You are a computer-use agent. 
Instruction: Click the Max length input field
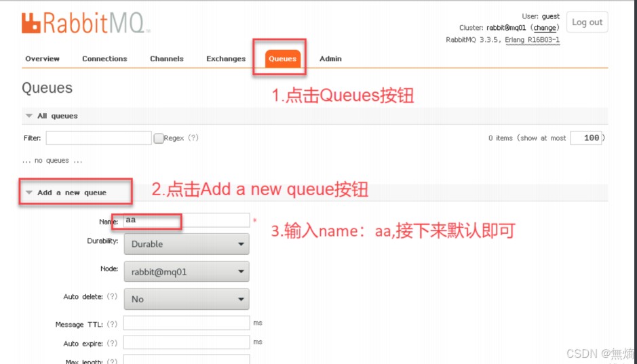[187, 359]
